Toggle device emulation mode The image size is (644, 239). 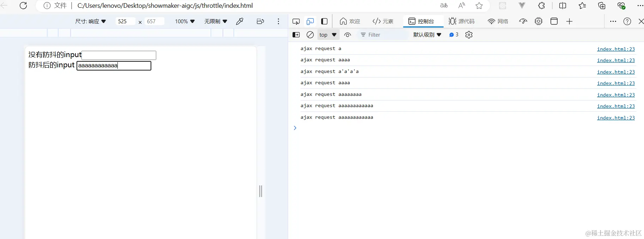tap(310, 22)
